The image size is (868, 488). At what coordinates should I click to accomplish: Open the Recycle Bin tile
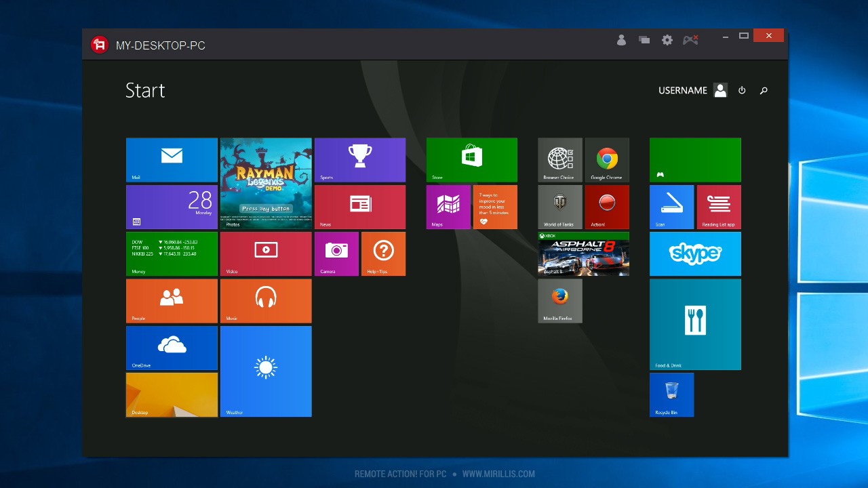coord(671,394)
